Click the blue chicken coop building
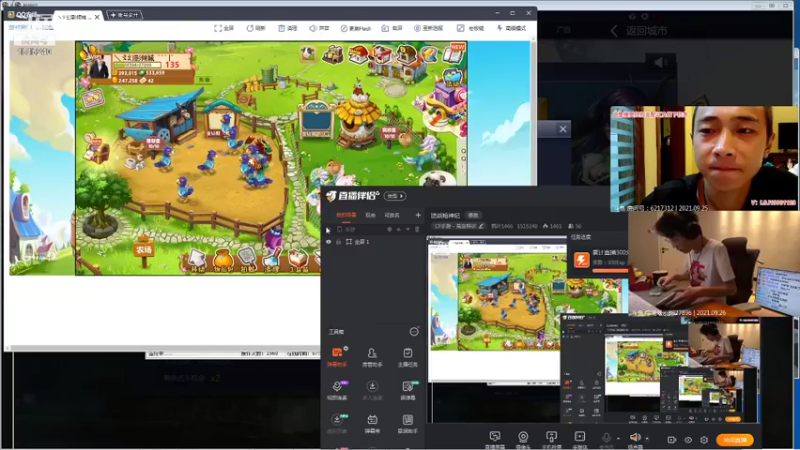Image resolution: width=800 pixels, height=450 pixels. point(161,118)
